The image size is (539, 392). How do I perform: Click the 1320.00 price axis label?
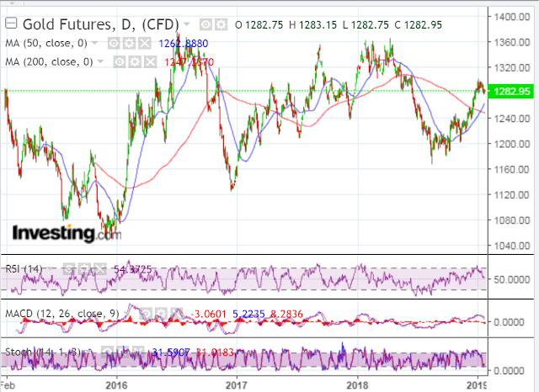512,67
